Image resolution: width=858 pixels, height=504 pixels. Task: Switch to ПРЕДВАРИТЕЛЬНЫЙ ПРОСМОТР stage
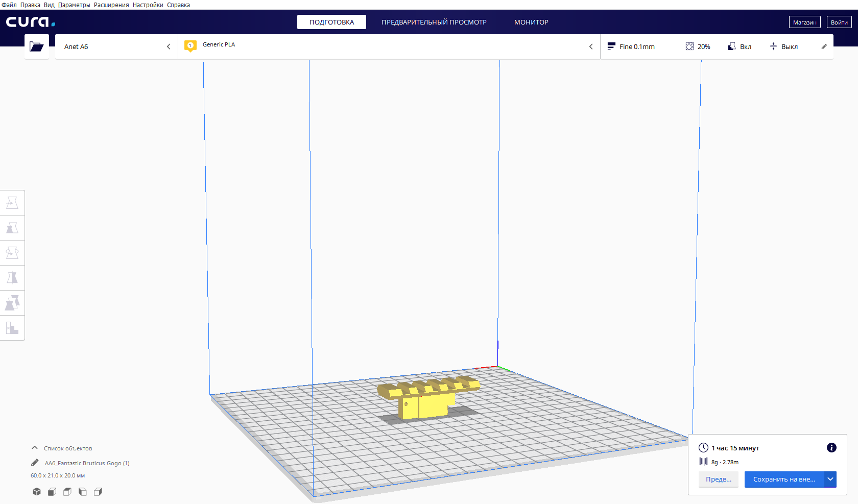click(x=434, y=22)
